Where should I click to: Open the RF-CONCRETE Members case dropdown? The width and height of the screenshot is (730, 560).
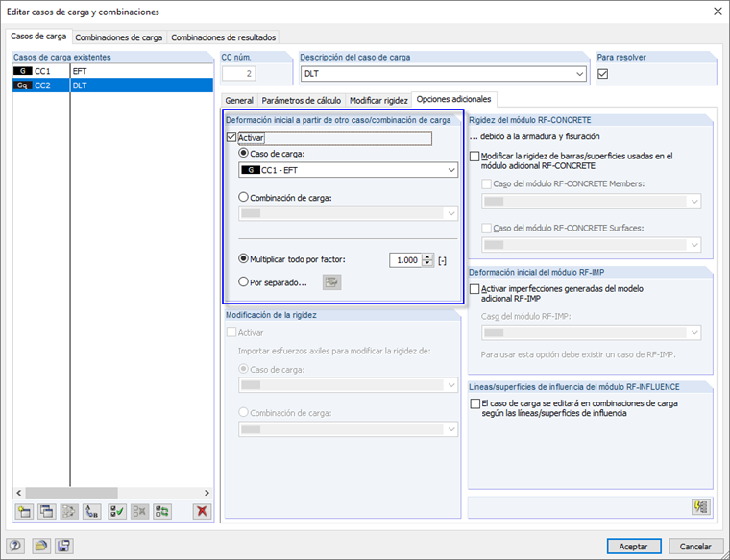point(694,202)
